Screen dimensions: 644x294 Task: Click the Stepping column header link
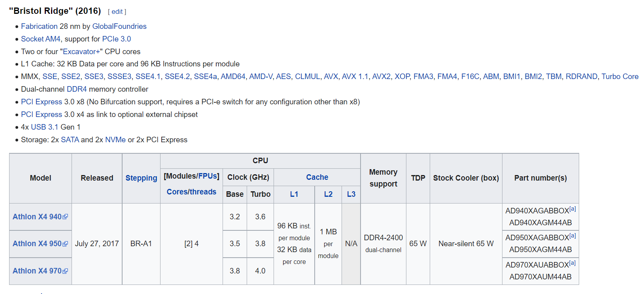click(x=141, y=178)
